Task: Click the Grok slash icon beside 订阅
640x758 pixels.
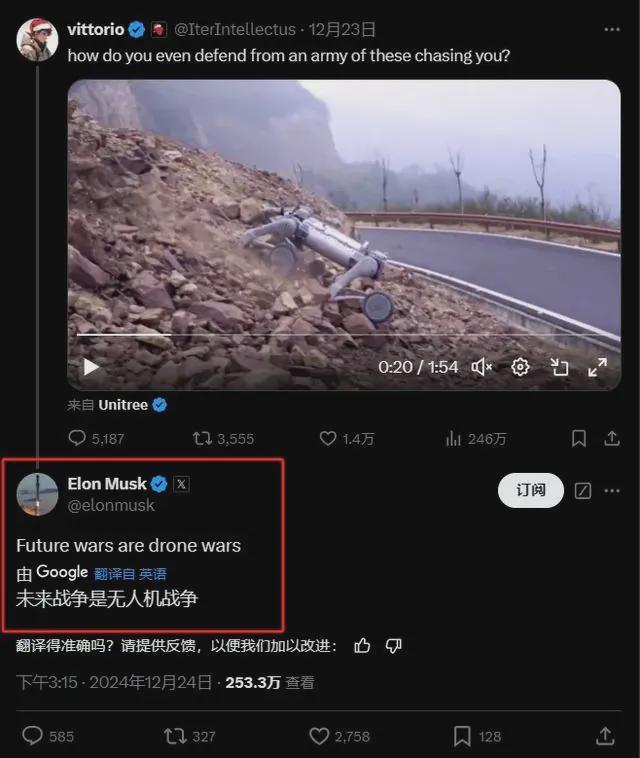Action: pos(582,491)
